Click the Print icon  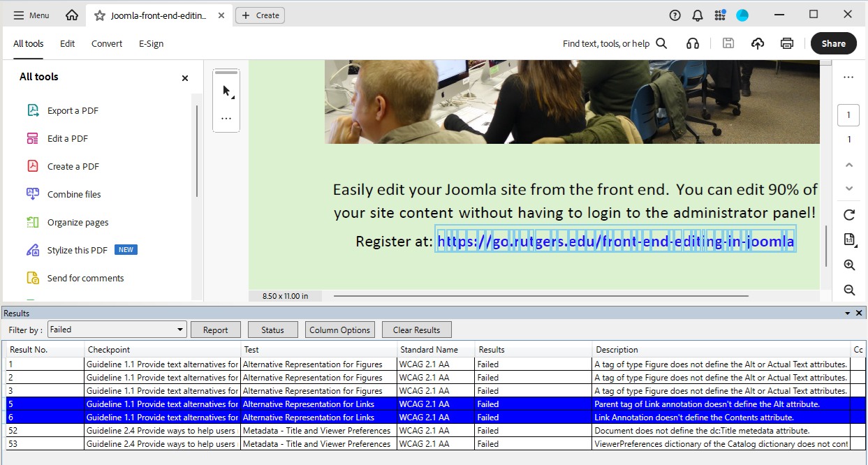[787, 43]
